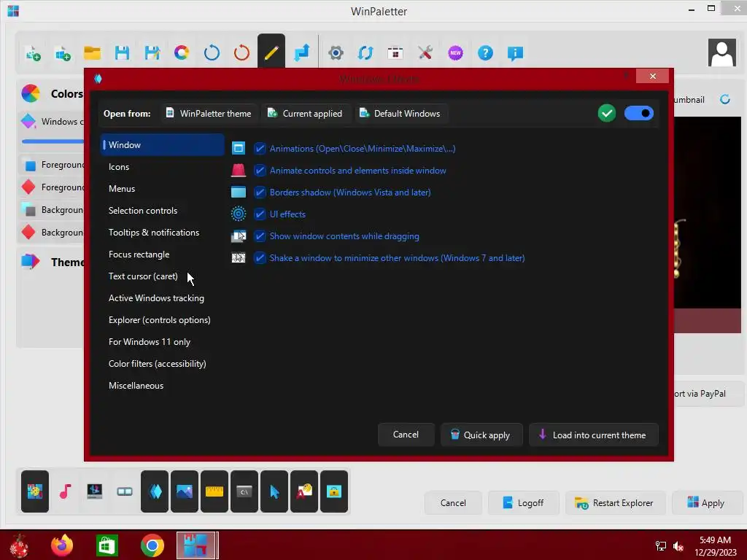Cancel the Windows Effects dialog
Screen dimensions: 747x560
pos(406,435)
